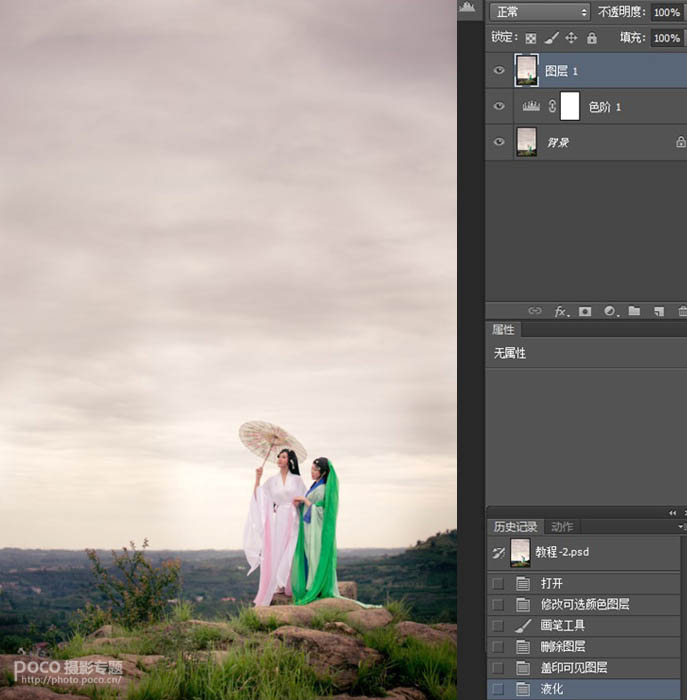Viewport: 687px width, 700px height.
Task: Click the levels adjustment icon on 色阶 1
Action: coord(531,106)
